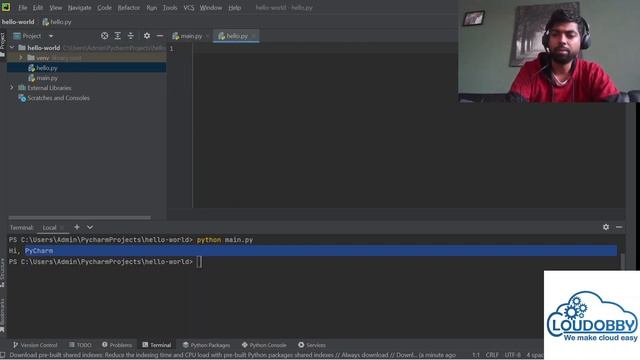Open the Problems tool window
Screen dimensions: 640x360
[x=117, y=345]
